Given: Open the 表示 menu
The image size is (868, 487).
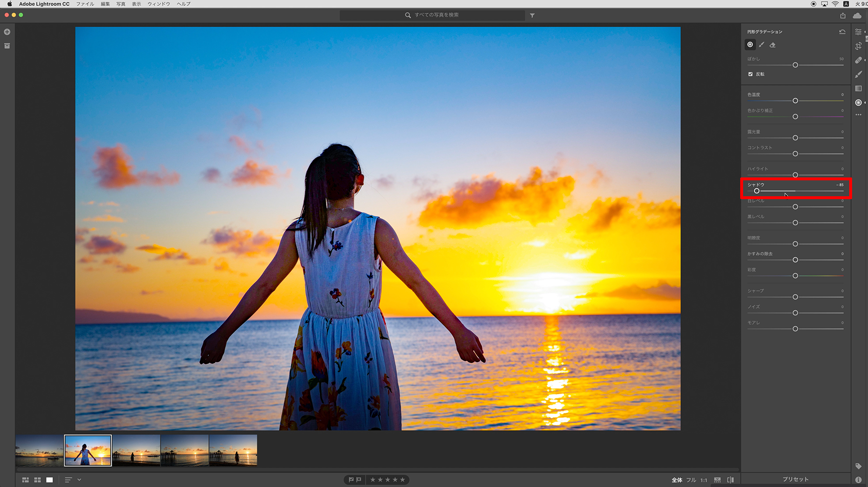Looking at the screenshot, I should tap(137, 4).
